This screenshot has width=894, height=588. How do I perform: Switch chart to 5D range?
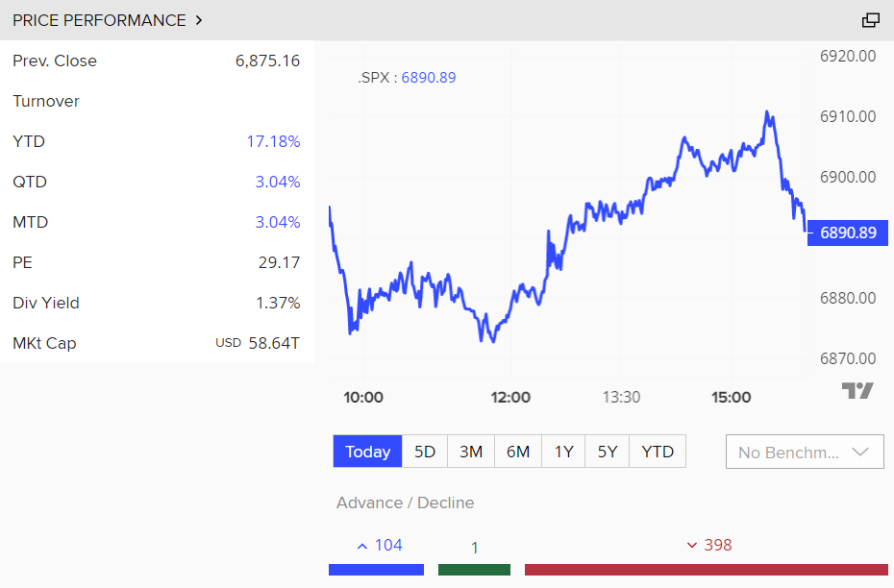point(425,452)
